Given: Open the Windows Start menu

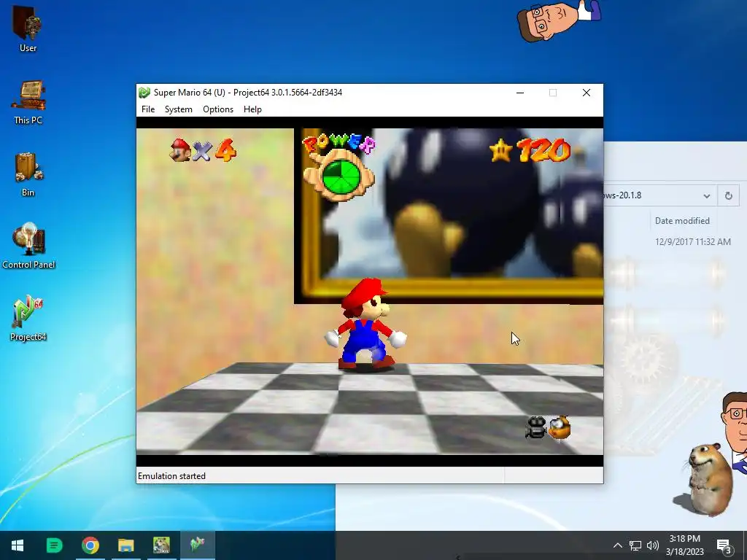Looking at the screenshot, I should coord(18,545).
